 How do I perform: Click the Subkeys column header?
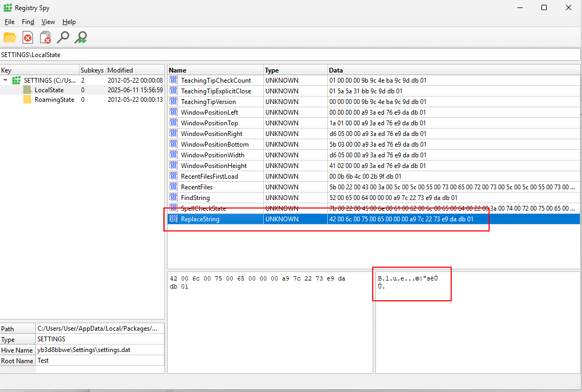tap(92, 70)
